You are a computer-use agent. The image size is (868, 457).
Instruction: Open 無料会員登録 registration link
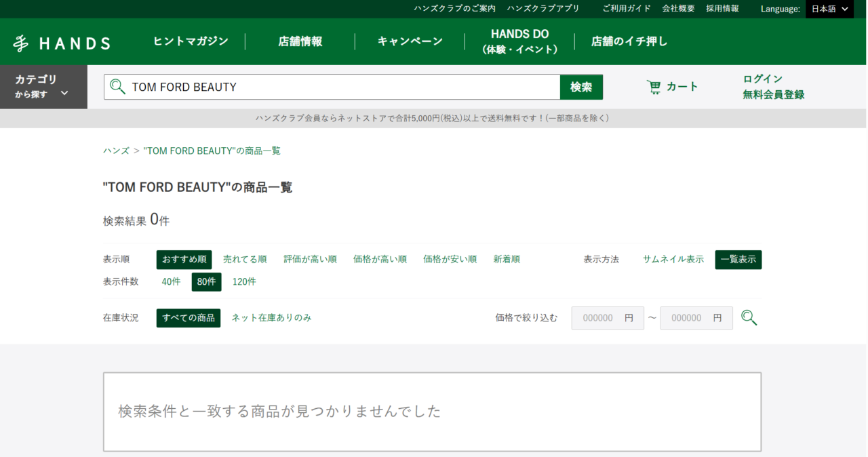(774, 95)
